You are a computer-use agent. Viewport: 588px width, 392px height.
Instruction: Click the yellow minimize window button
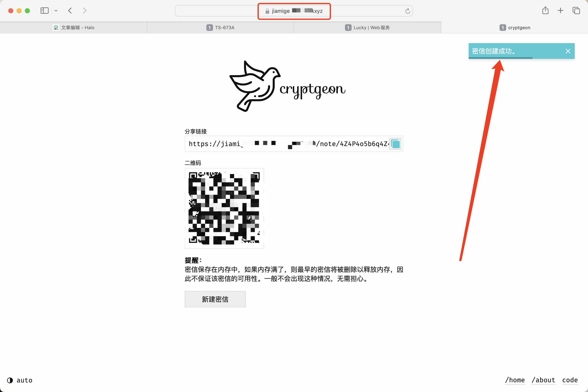pos(19,11)
